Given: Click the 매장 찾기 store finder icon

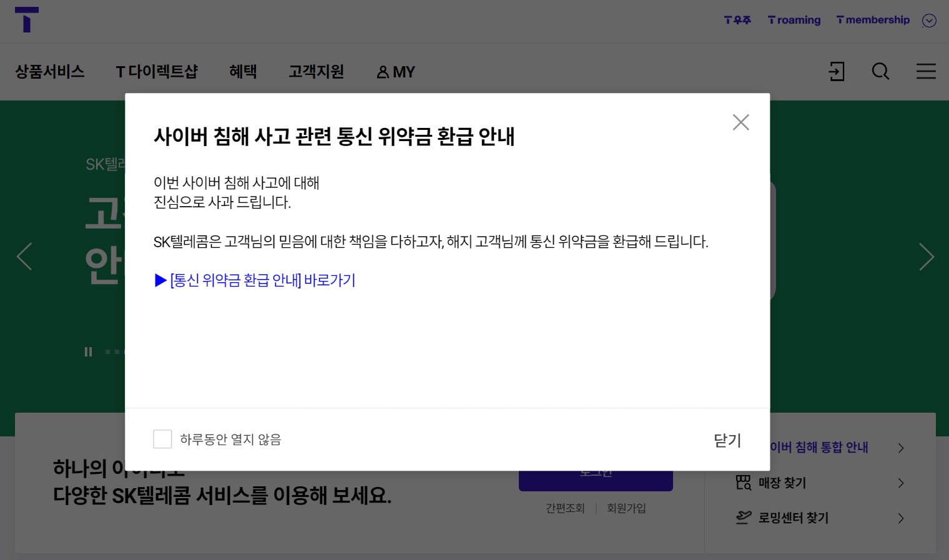Looking at the screenshot, I should [x=743, y=483].
